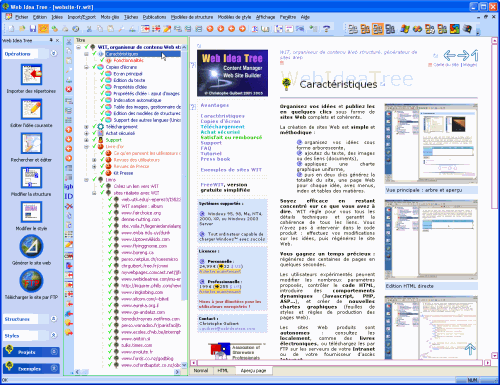
Task: Click the Web Idea Tree logo banner
Action: click(232, 73)
